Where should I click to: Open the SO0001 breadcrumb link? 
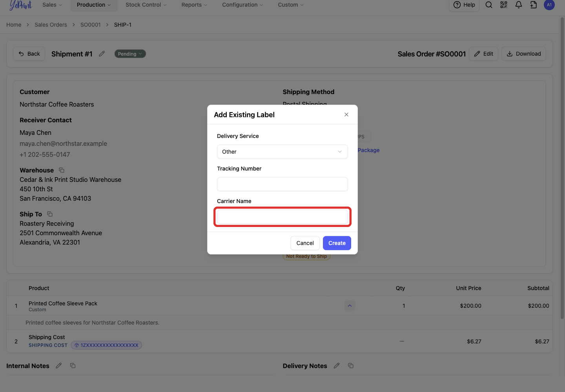[91, 25]
